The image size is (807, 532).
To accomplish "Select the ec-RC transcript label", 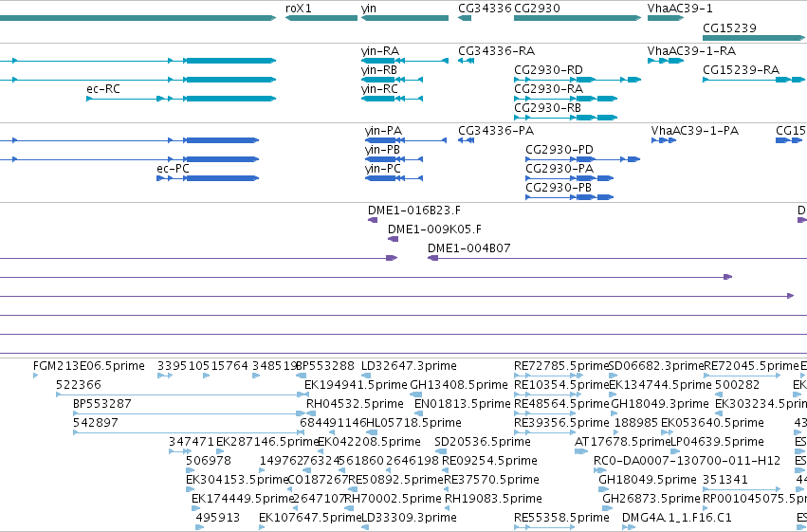I will coord(103,89).
